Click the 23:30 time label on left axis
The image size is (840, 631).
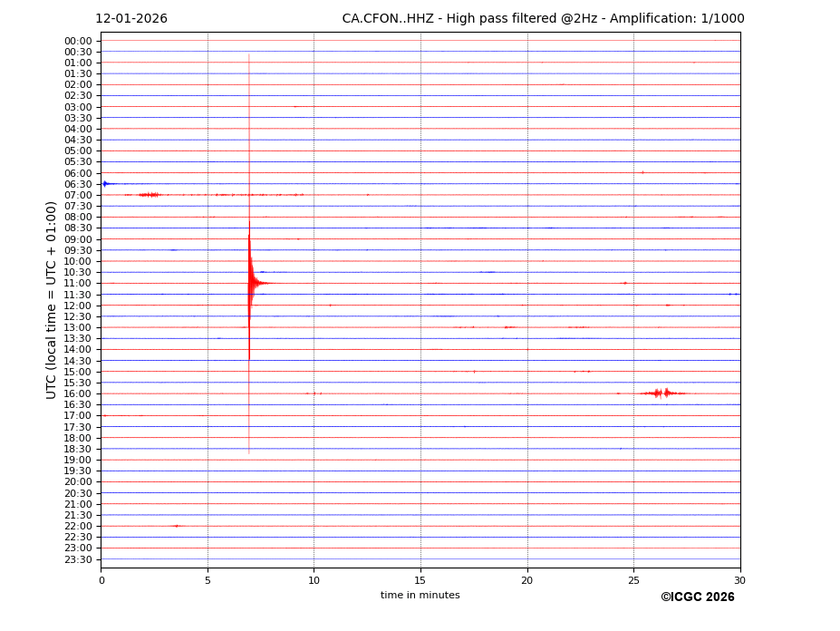pos(78,559)
